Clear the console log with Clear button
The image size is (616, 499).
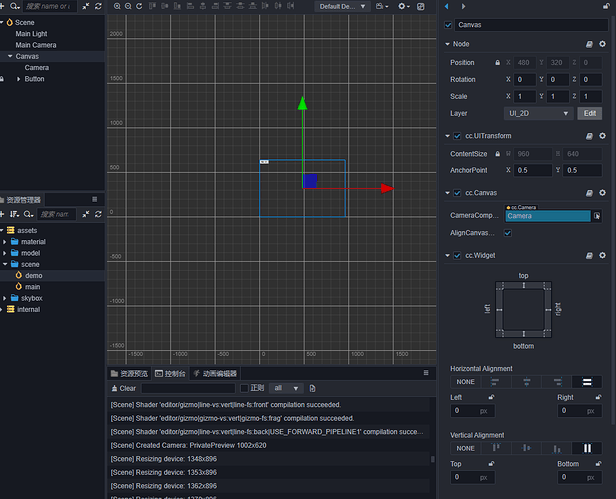click(x=124, y=388)
